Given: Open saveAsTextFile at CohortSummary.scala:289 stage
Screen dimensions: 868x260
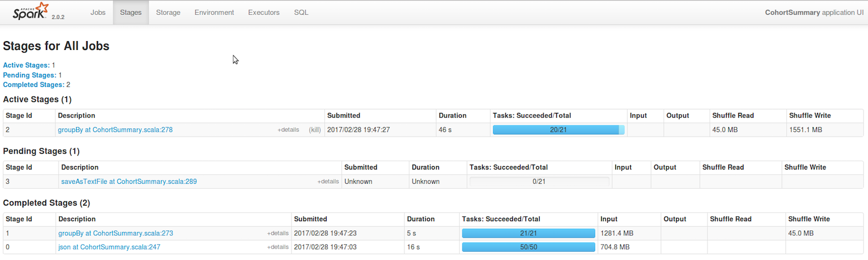Looking at the screenshot, I should point(129,182).
